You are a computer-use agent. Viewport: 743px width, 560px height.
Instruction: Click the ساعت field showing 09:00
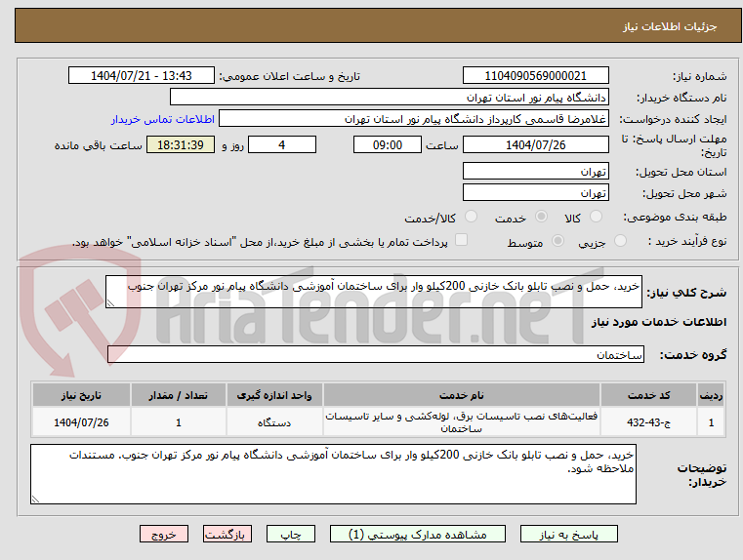388,144
